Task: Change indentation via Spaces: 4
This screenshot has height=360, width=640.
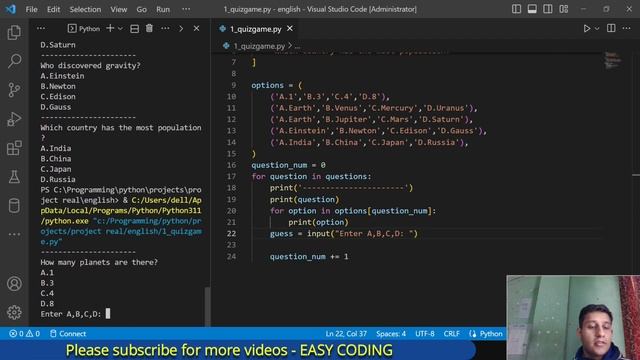Action: (x=391, y=333)
